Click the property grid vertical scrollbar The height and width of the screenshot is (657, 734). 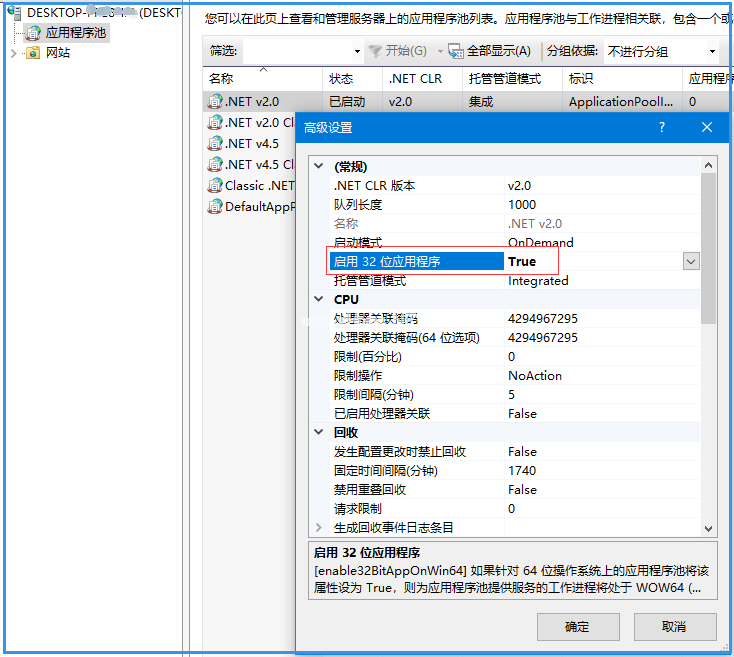pyautogui.click(x=709, y=250)
